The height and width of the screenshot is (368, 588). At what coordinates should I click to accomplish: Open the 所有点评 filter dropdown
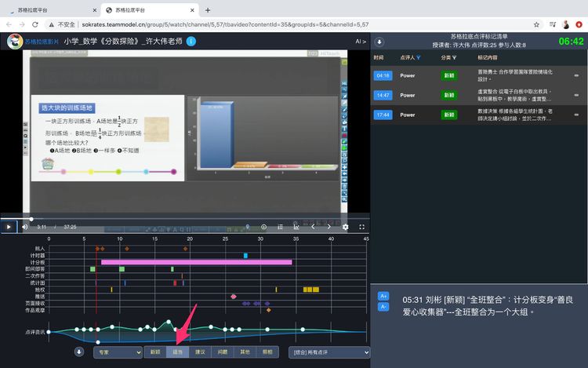328,352
